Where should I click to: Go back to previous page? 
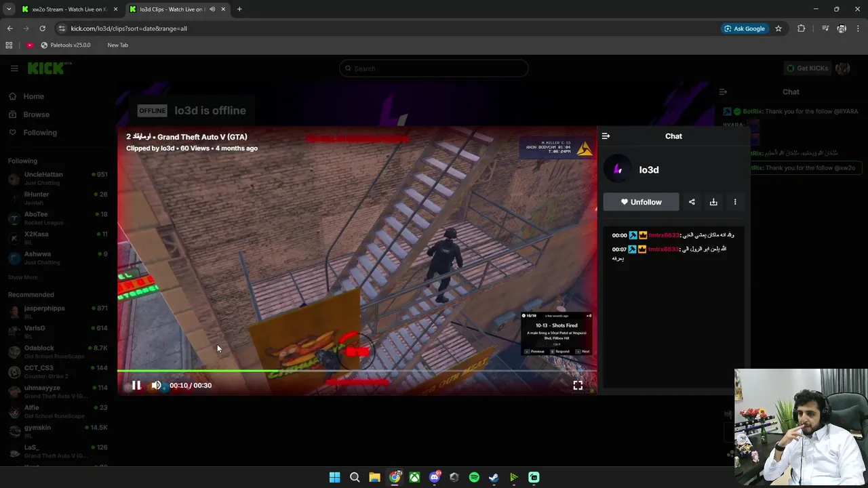(10, 28)
